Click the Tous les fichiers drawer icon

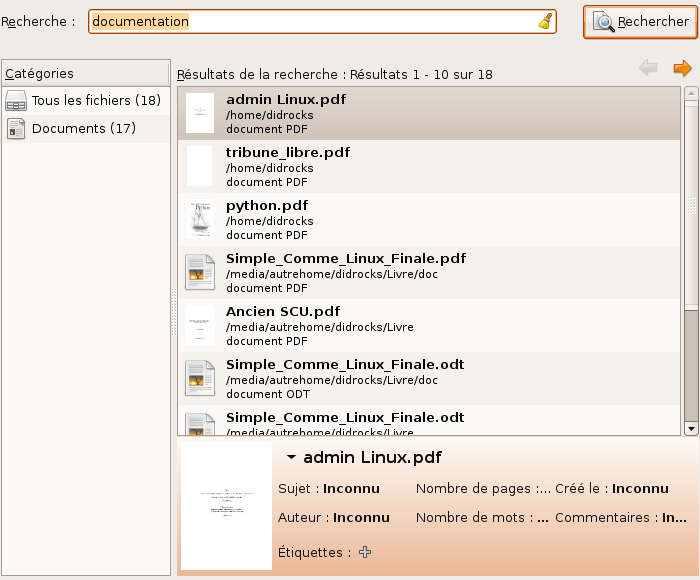pos(16,100)
